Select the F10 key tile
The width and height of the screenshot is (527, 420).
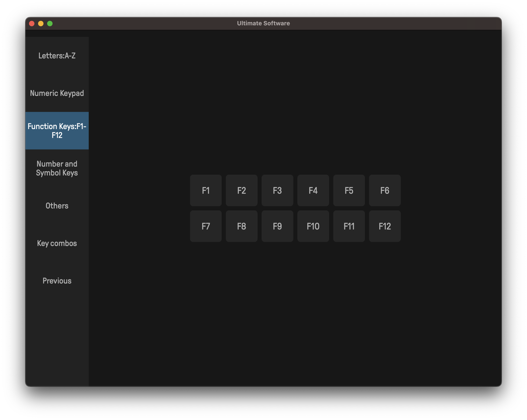pyautogui.click(x=313, y=226)
